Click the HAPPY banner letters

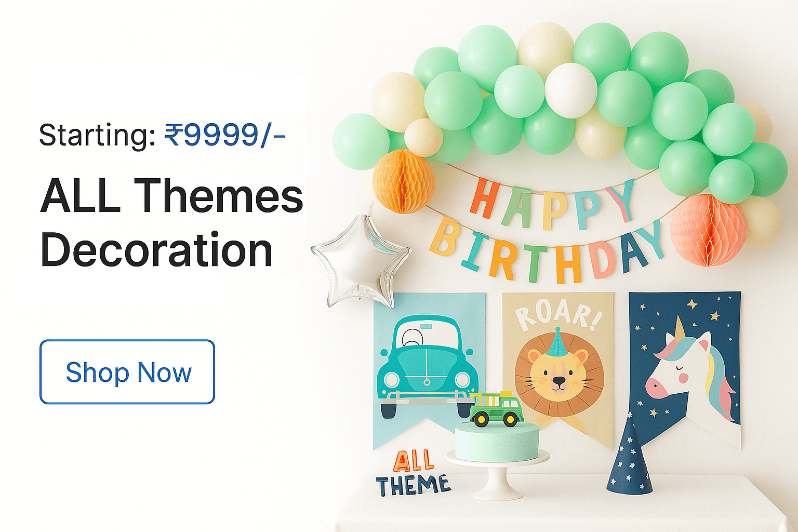tap(552, 204)
